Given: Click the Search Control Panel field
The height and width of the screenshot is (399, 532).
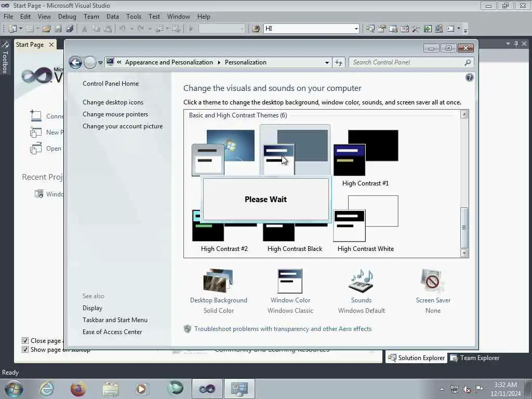Looking at the screenshot, I should tap(411, 62).
